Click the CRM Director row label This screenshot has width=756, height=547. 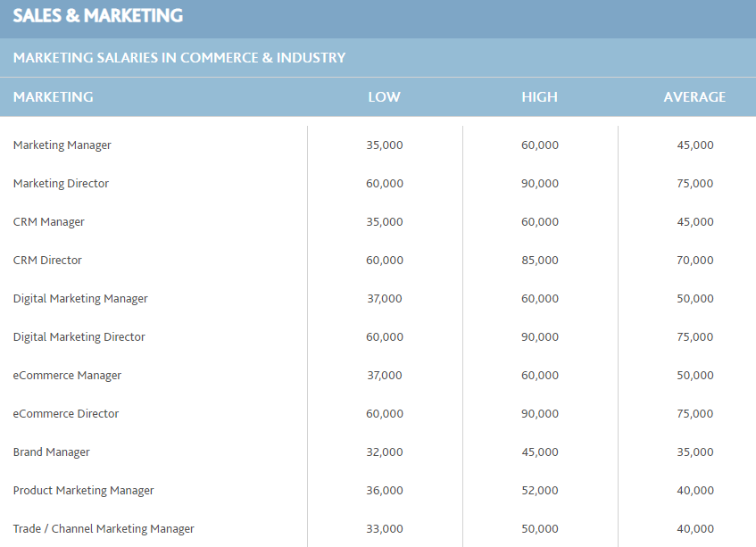47,261
